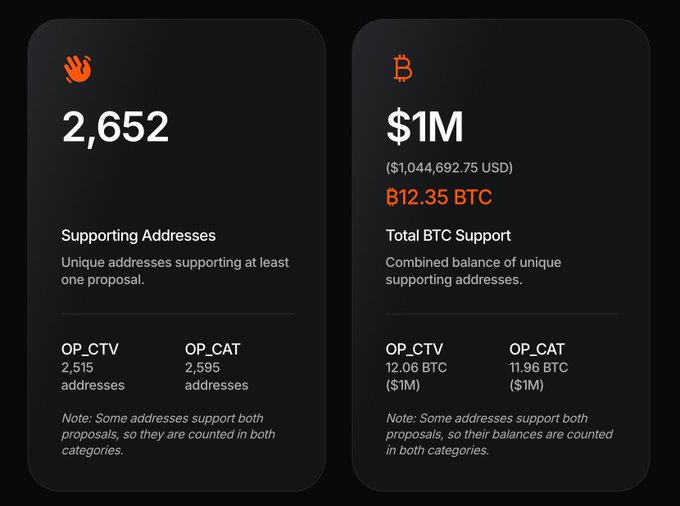Viewport: 680px width, 506px height.
Task: Click the orange waving hand icon
Action: coord(77,69)
